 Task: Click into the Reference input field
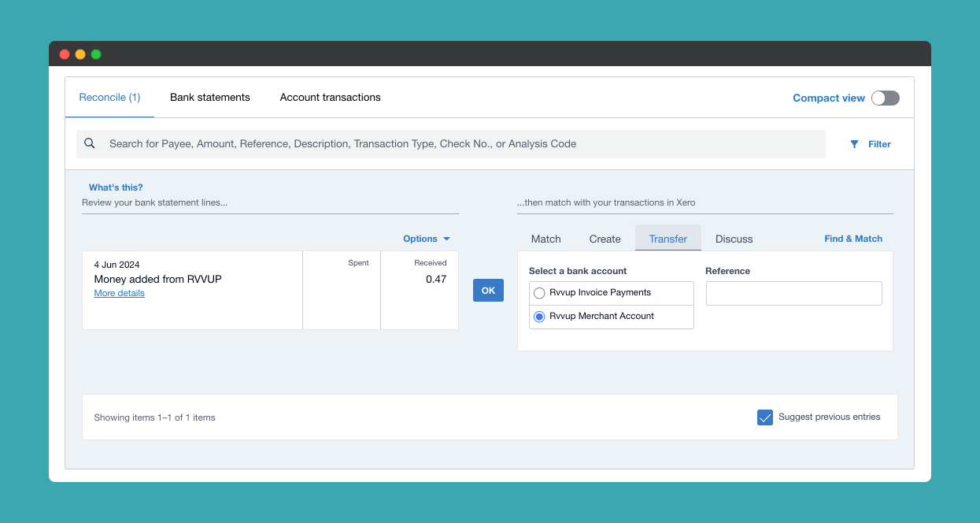tap(793, 293)
